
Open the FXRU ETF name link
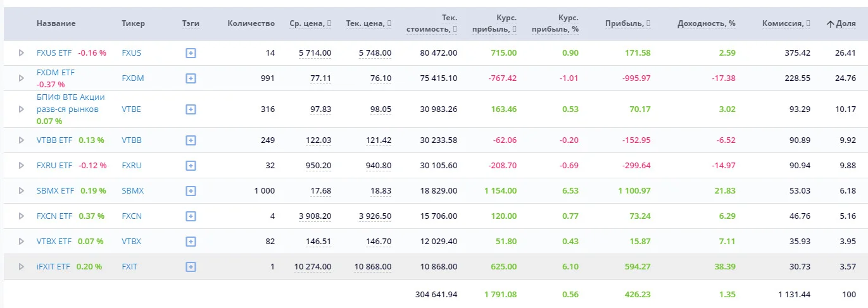click(54, 166)
